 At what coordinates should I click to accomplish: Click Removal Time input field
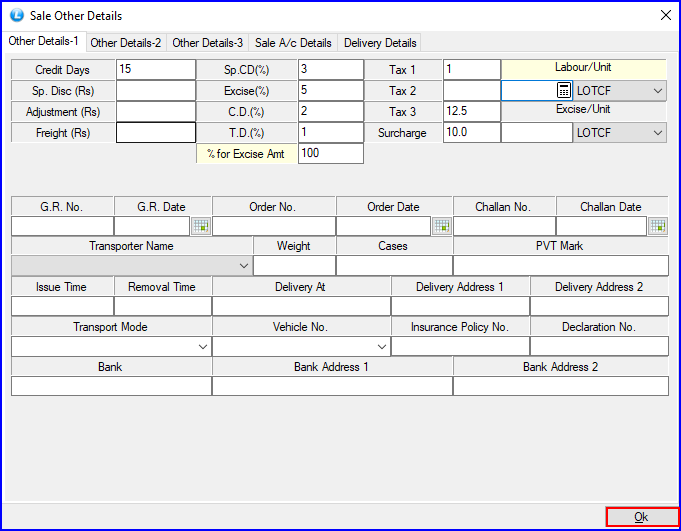click(163, 306)
